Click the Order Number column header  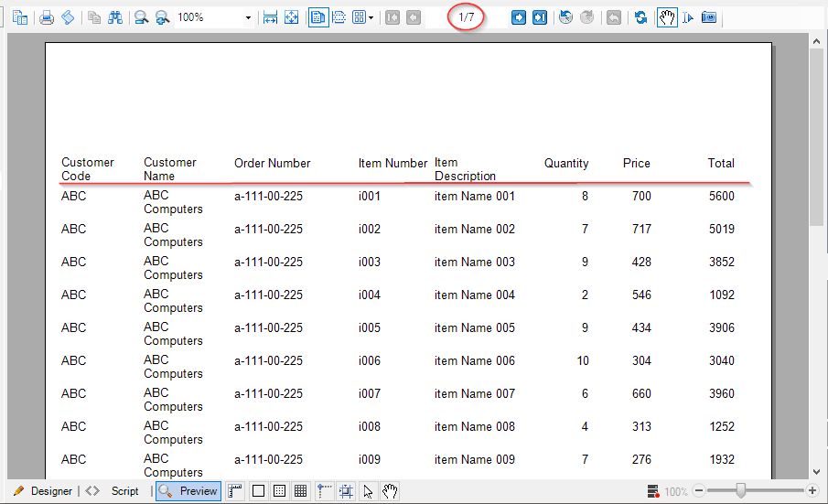tap(272, 163)
